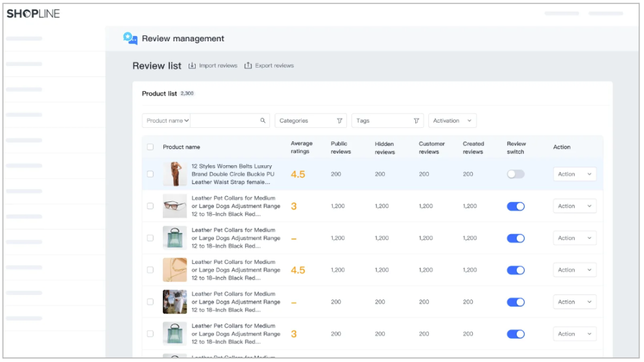Open the Tags filter
Screen dimensions: 644x362
point(388,121)
